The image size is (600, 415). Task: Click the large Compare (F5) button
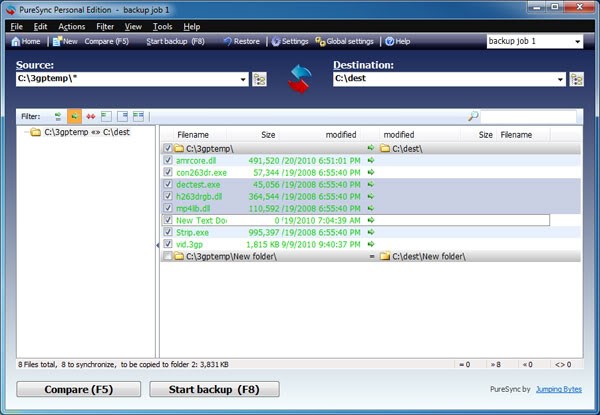point(78,389)
